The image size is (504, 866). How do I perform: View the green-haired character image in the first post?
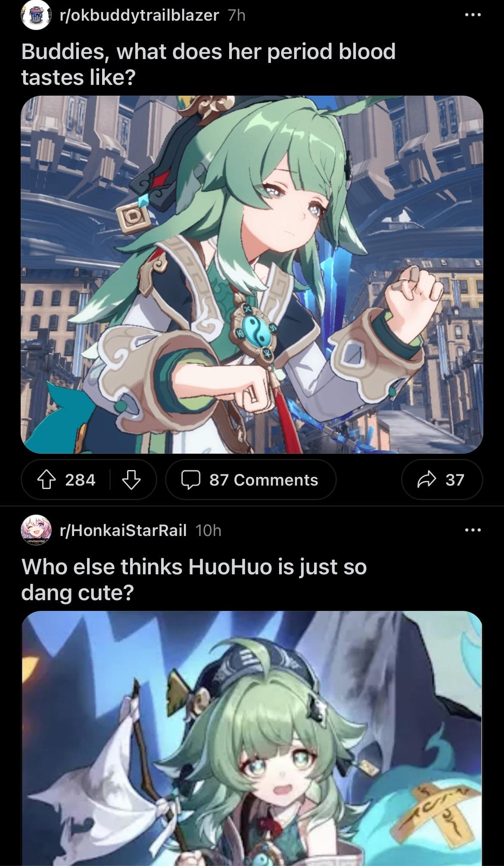pos(252,274)
